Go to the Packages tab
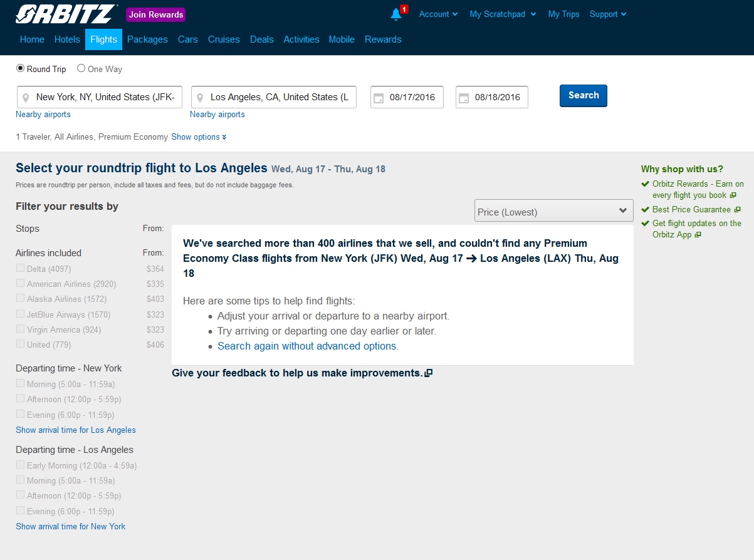Screen dimensions: 754x560 [147, 39]
